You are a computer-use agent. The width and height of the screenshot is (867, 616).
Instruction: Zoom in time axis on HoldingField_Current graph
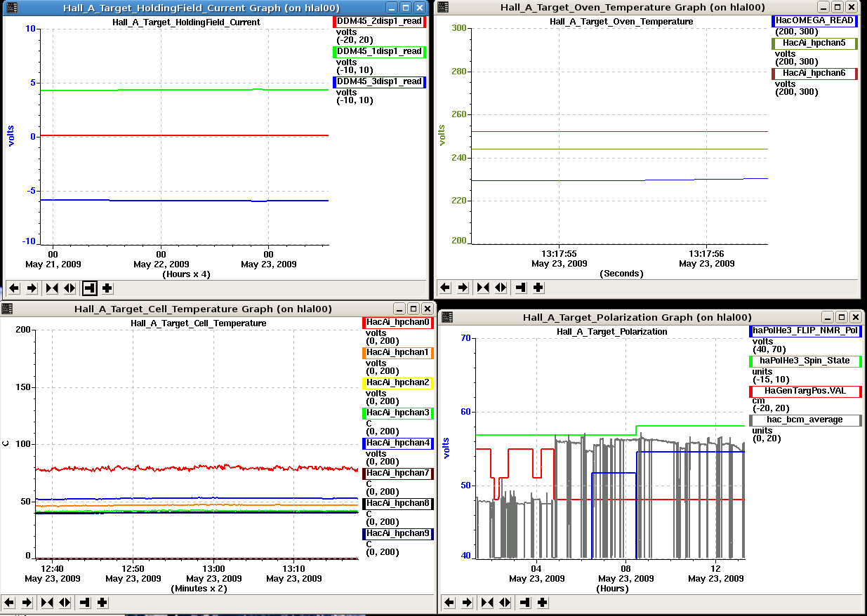click(x=52, y=288)
